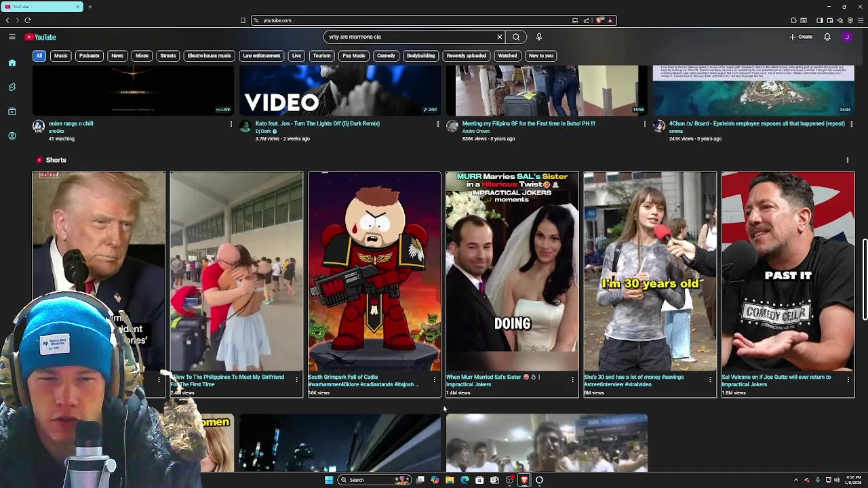Select the Streets filter chip

pyautogui.click(x=168, y=56)
